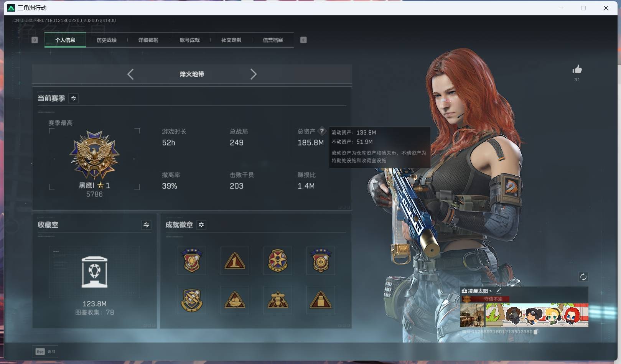Click the Esc 返回 back button
Viewport: 621px width, 364px height.
point(46,351)
